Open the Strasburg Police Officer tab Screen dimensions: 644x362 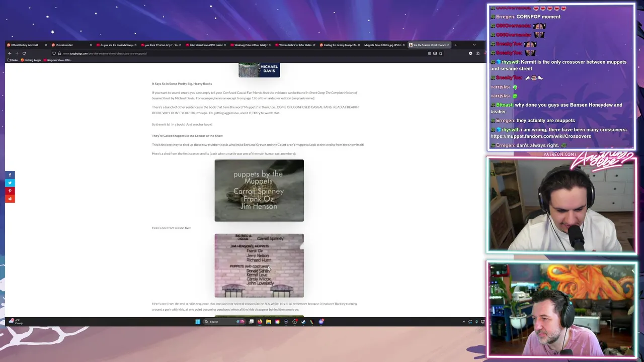click(x=251, y=45)
